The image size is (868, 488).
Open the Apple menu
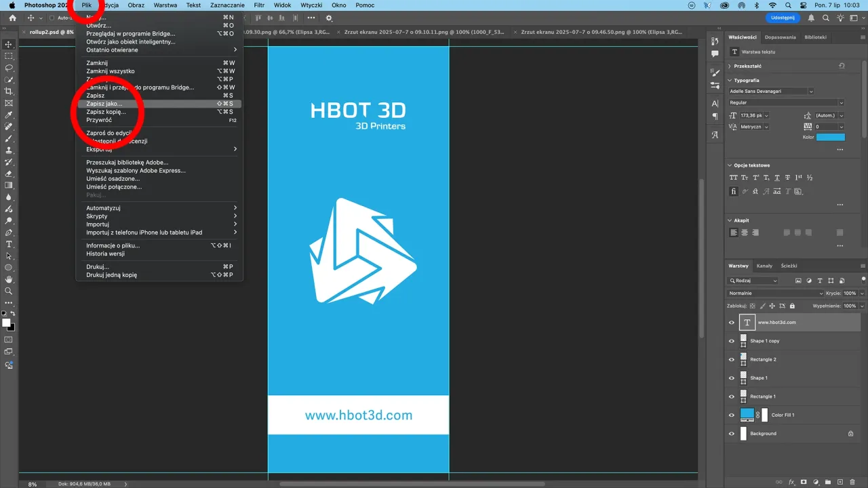point(12,5)
